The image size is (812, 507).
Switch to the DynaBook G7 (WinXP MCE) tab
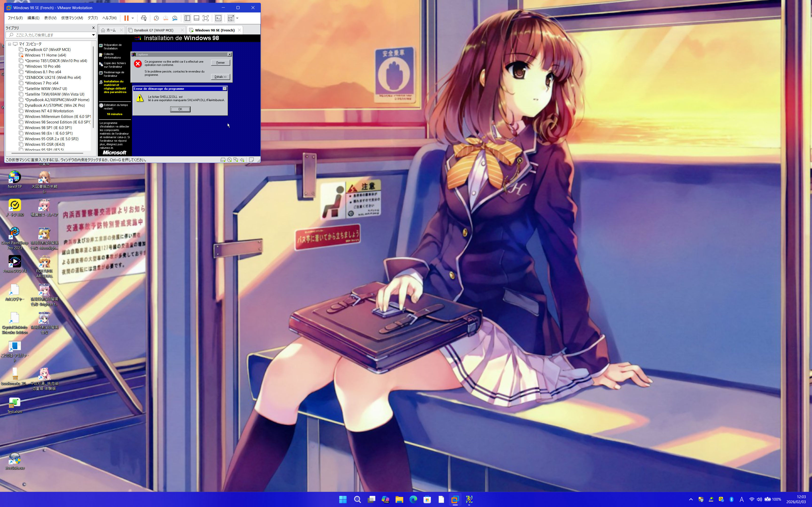154,30
